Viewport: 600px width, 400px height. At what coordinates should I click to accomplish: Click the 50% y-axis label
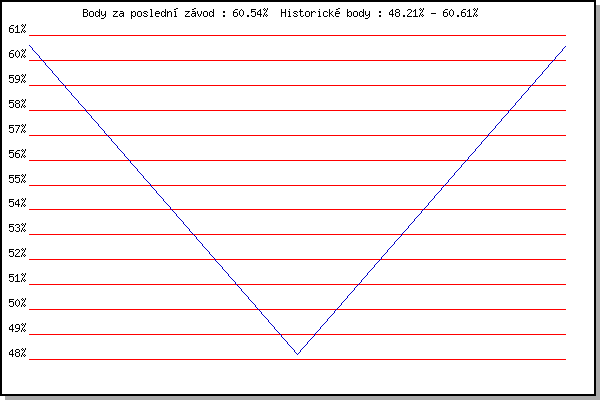(x=17, y=304)
